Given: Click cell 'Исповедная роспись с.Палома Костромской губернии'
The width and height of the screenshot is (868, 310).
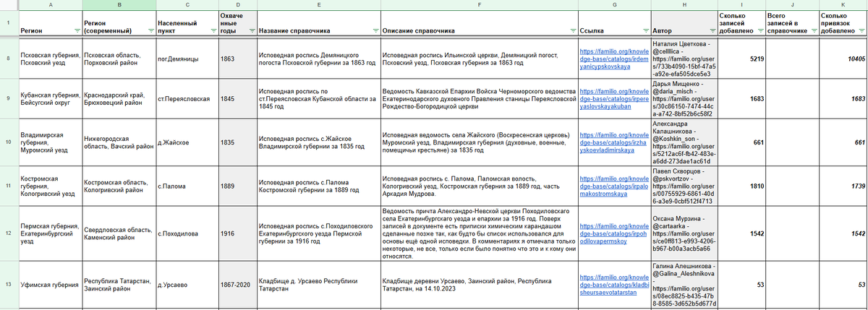Looking at the screenshot, I should pyautogui.click(x=318, y=186).
